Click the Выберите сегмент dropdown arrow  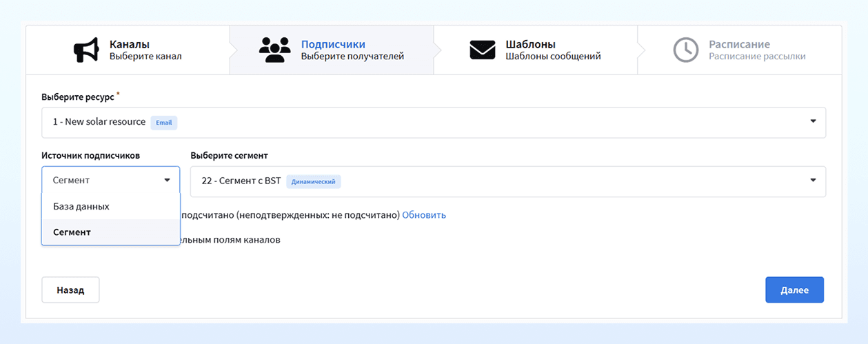tap(813, 181)
